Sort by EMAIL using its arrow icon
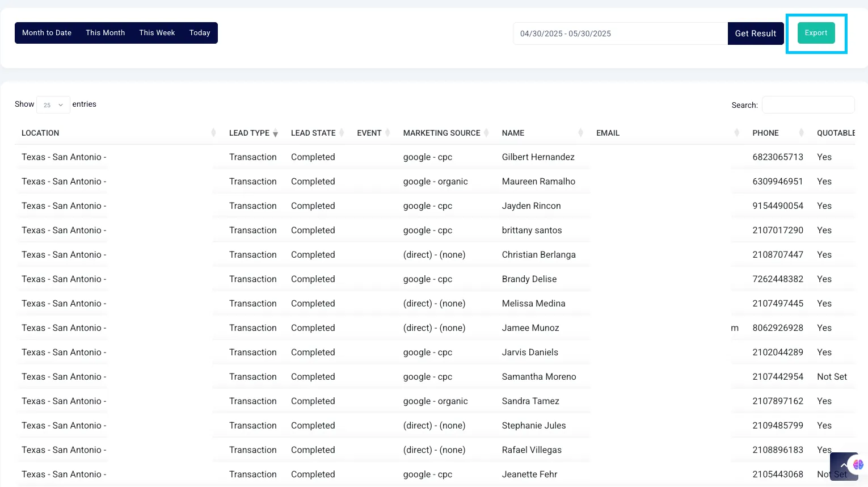This screenshot has width=868, height=487. [736, 133]
